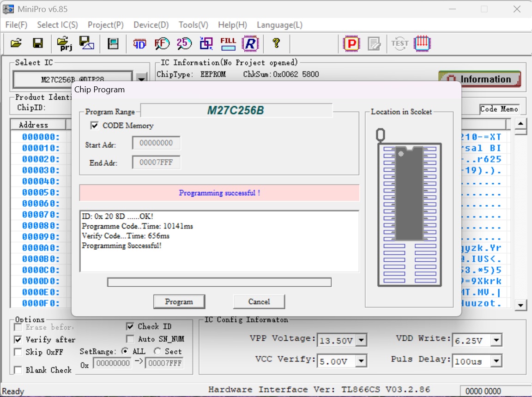
Task: Click the open file folder icon
Action: click(16, 43)
